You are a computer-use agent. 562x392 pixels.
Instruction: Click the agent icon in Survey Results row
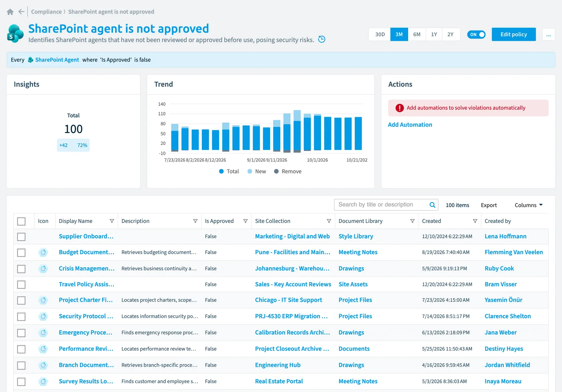point(43,381)
